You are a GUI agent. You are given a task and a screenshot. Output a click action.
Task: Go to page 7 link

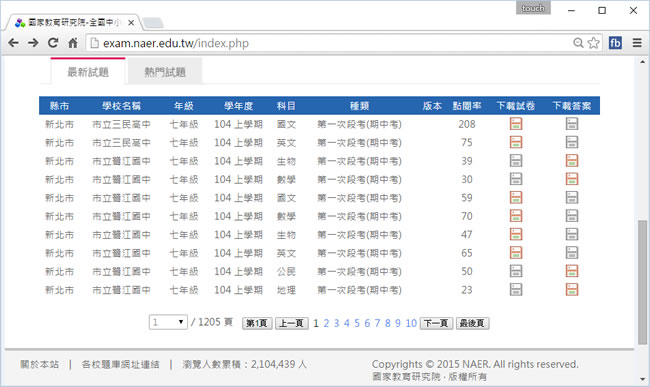pyautogui.click(x=377, y=323)
